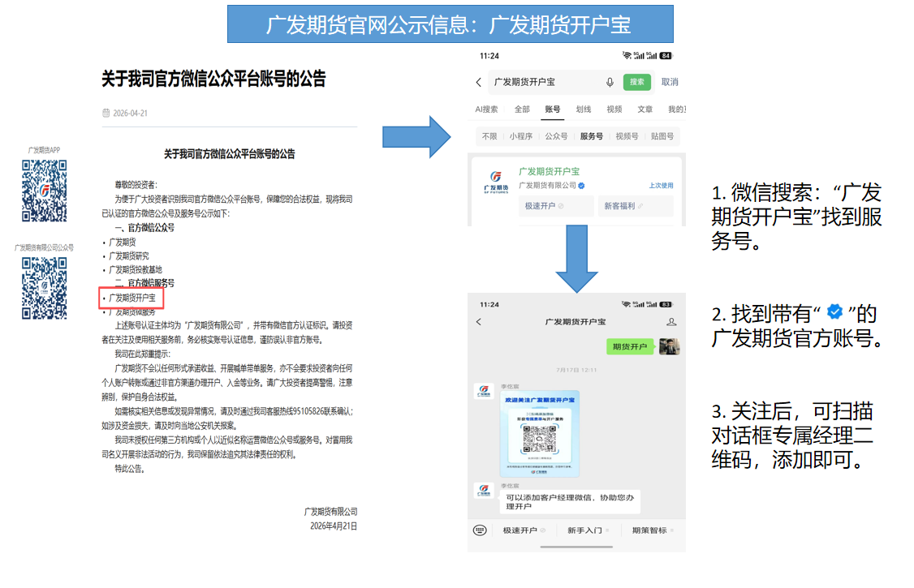Click the 一、官方微信公众号 heading
This screenshot has width=914, height=588.
coord(144,228)
